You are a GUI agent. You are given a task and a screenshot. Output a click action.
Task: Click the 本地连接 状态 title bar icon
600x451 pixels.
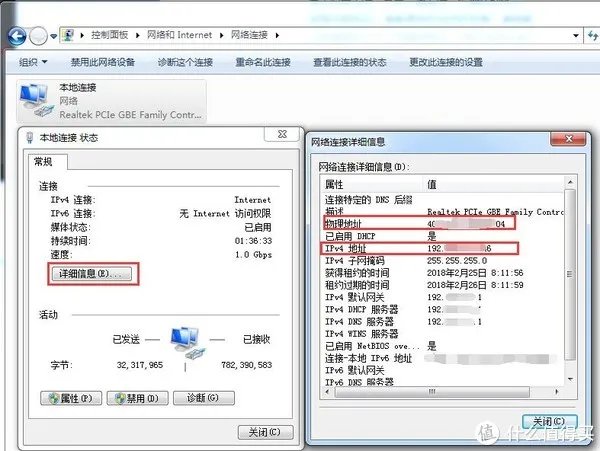pos(29,137)
